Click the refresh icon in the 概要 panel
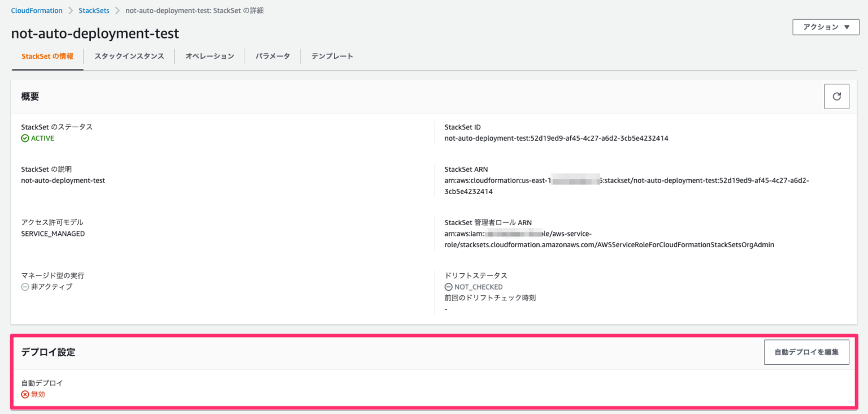The image size is (868, 414). point(836,96)
